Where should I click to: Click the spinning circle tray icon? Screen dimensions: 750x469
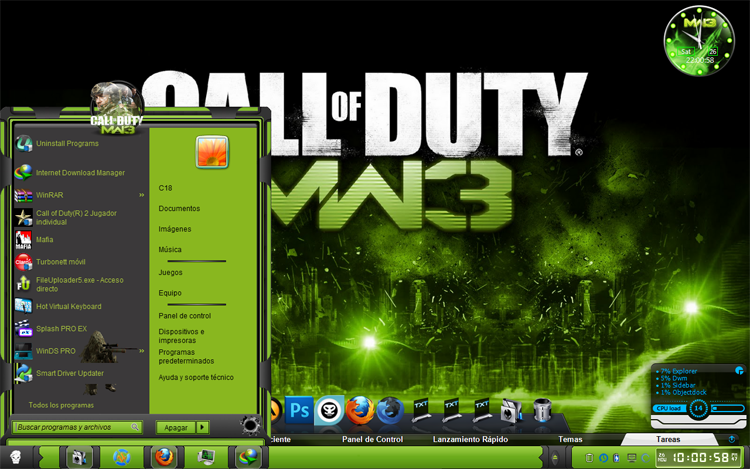click(645, 458)
